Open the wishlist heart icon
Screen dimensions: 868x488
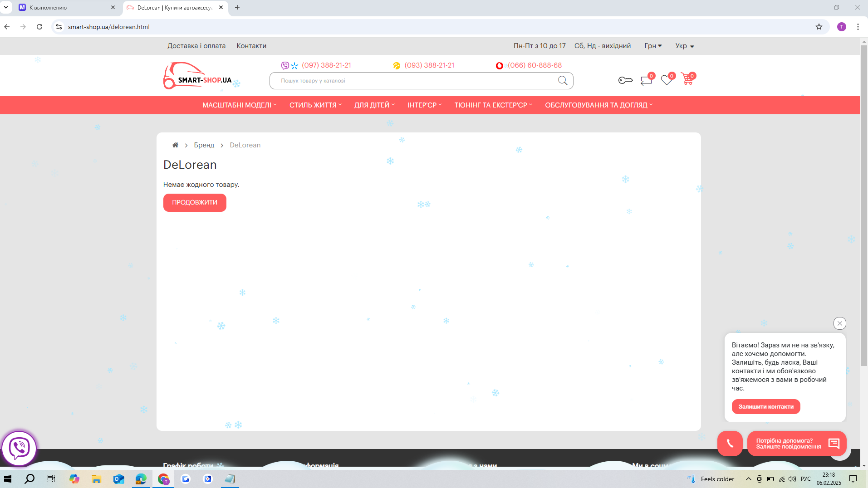pos(667,80)
